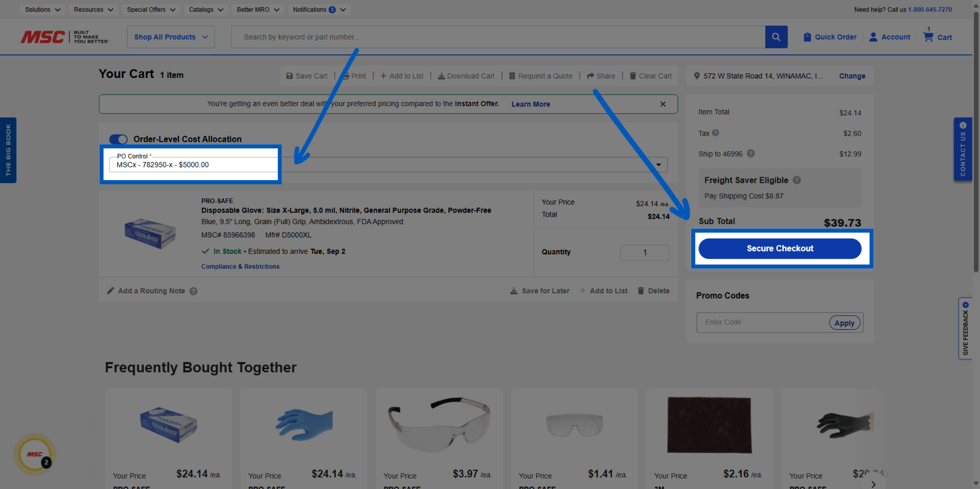Image resolution: width=980 pixels, height=489 pixels.
Task: Click Freight Saver Eligible help icon
Action: tap(797, 180)
